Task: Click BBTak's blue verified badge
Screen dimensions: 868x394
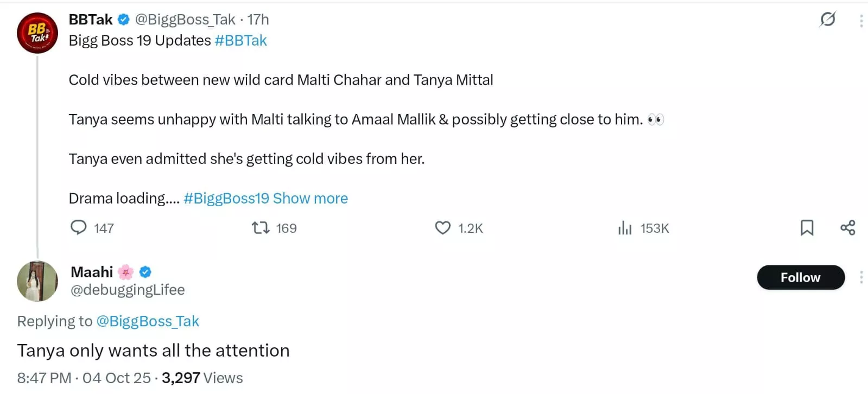Action: (124, 20)
